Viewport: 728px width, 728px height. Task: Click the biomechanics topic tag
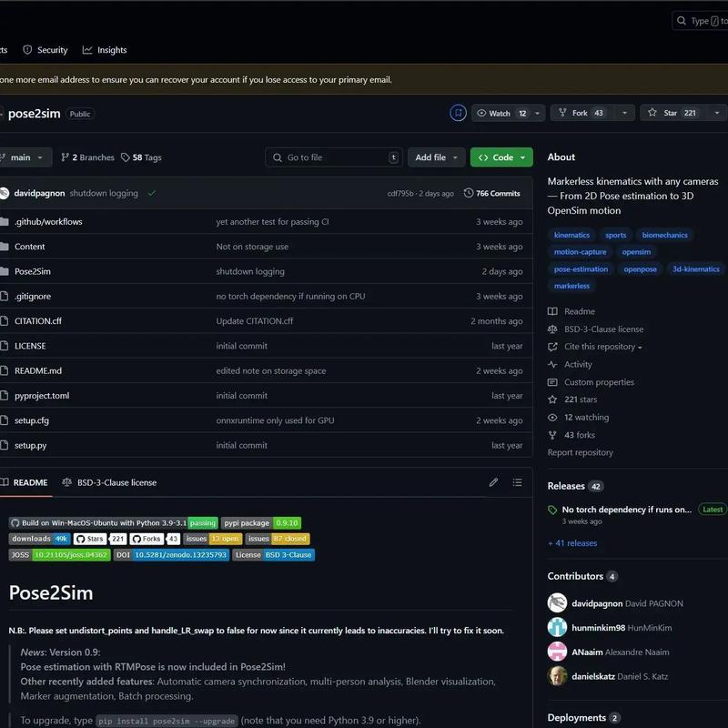664,235
